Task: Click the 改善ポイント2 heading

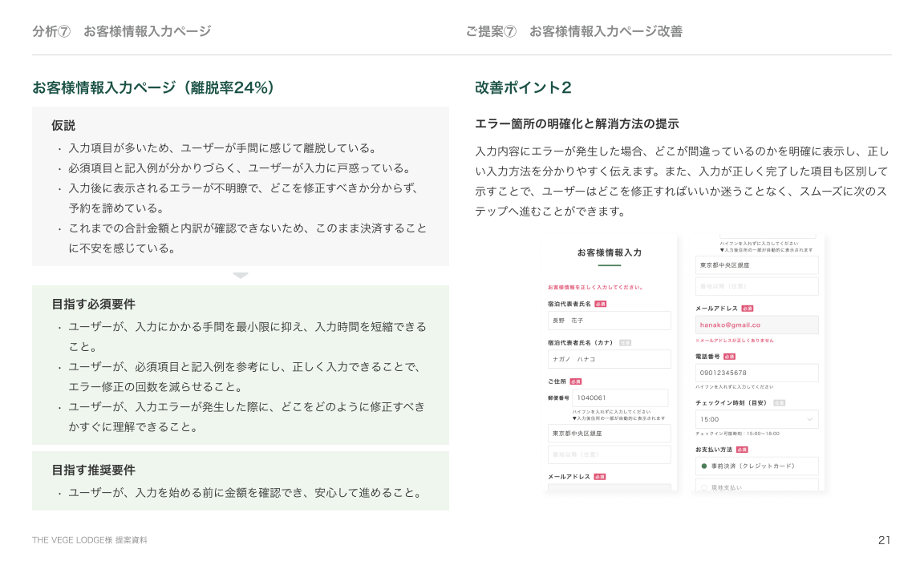Action: coord(523,88)
